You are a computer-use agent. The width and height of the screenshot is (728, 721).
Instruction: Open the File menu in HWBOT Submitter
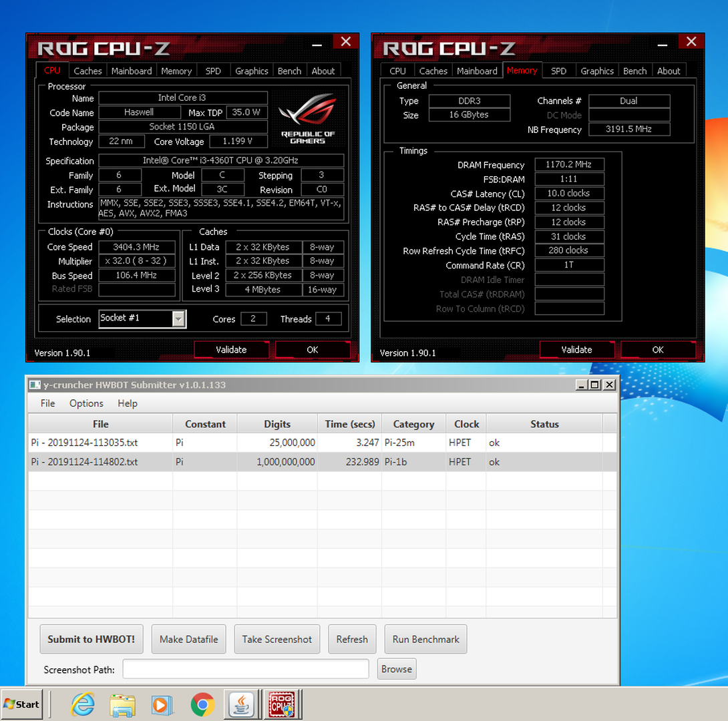coord(48,403)
